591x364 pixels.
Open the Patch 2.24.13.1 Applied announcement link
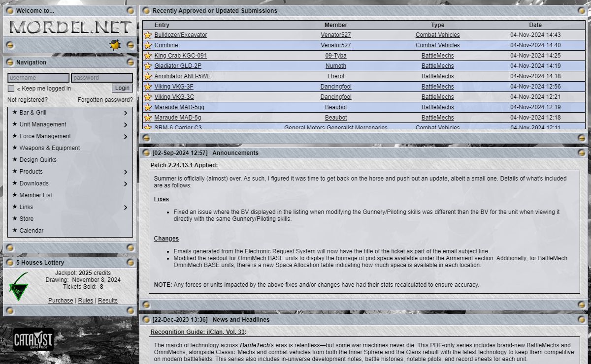(x=183, y=165)
